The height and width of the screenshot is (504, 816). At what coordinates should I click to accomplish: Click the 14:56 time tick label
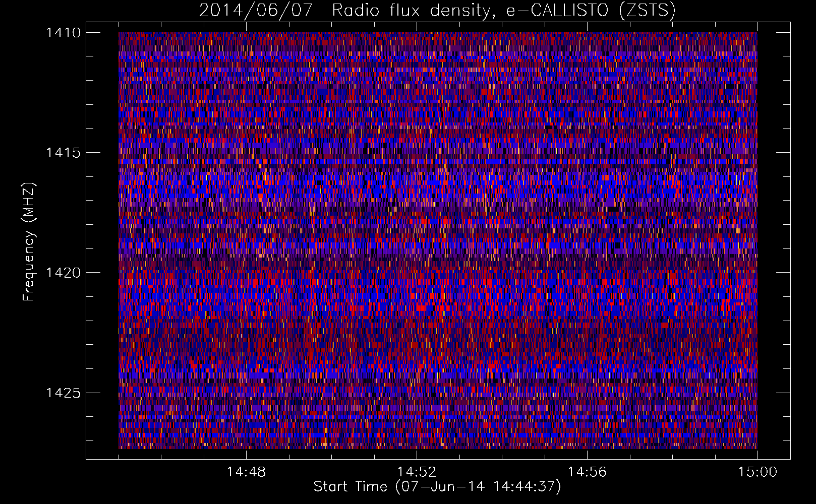point(587,472)
